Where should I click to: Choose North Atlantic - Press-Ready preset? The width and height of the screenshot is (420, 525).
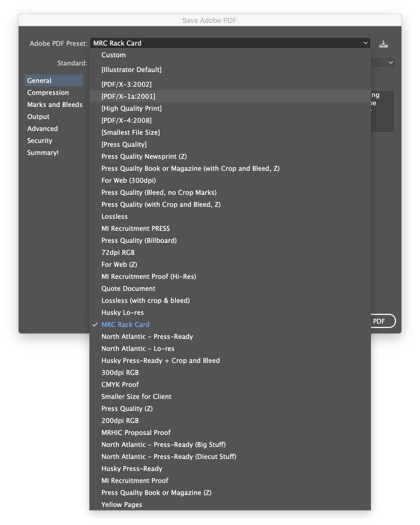pyautogui.click(x=230, y=336)
